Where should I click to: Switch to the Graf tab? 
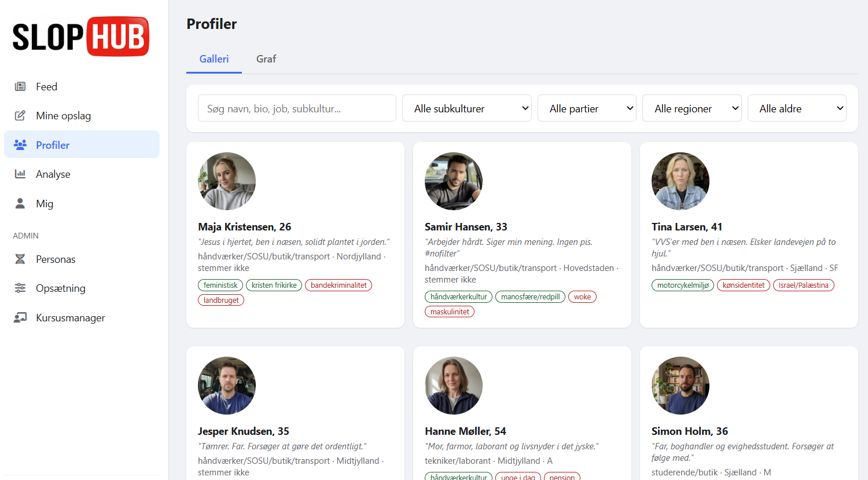pyautogui.click(x=266, y=59)
